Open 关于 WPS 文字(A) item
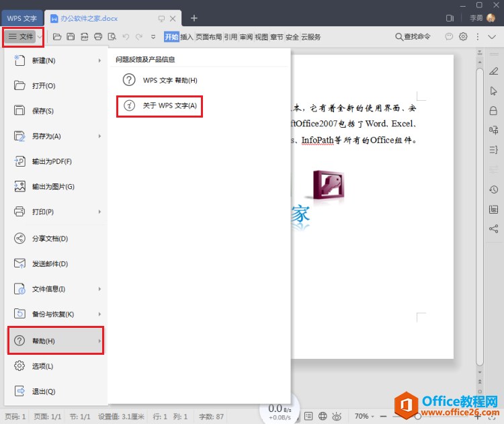The height and width of the screenshot is (424, 504). point(160,105)
